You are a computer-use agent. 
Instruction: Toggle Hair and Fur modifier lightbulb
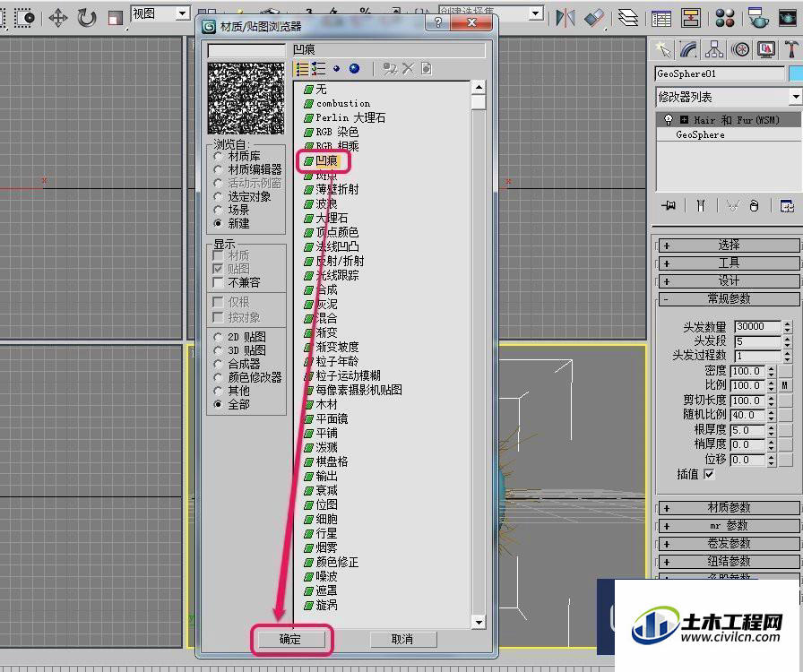(669, 119)
